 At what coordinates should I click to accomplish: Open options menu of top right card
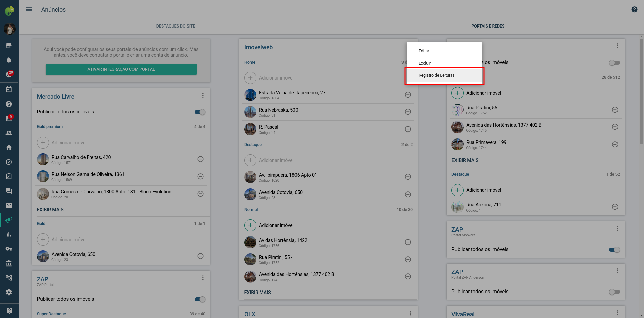pyautogui.click(x=617, y=46)
